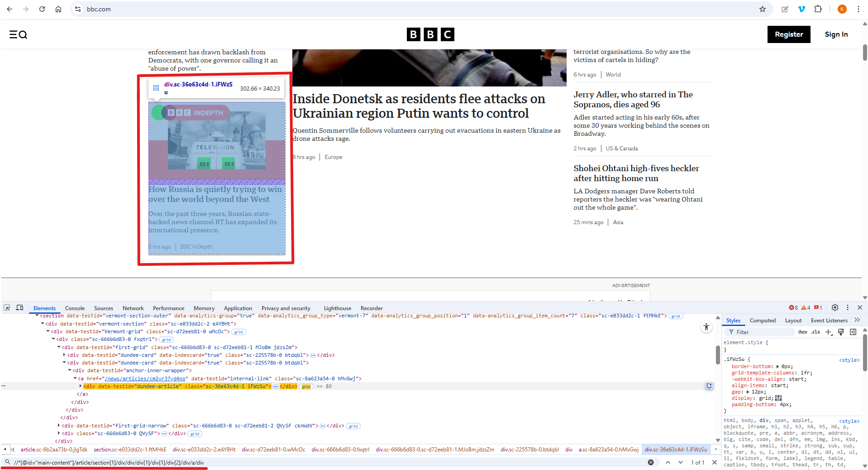Toggle rendering emulations paintbrush icon
Screen dimensions: 868x470
pyautogui.click(x=841, y=332)
